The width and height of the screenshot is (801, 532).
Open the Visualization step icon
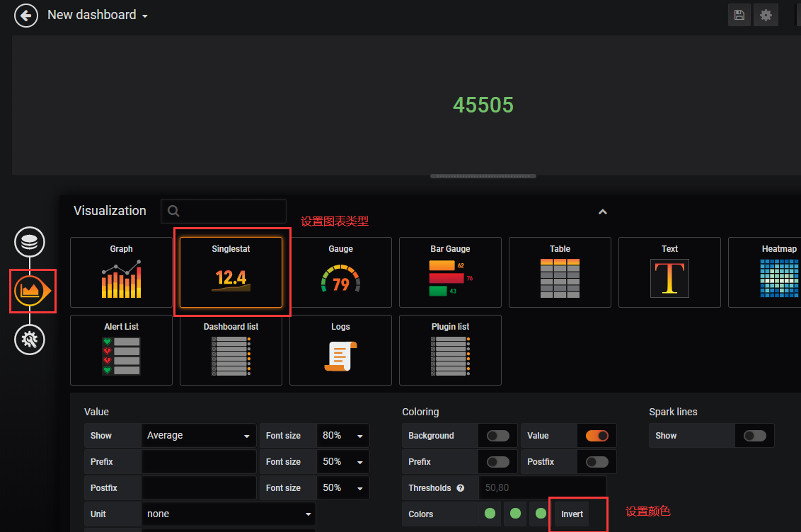[32, 291]
